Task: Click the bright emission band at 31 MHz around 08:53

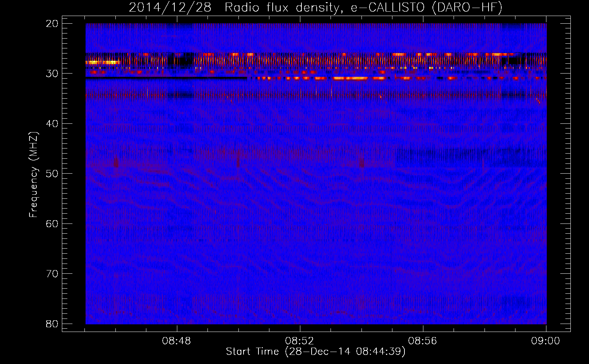Action: (x=351, y=78)
